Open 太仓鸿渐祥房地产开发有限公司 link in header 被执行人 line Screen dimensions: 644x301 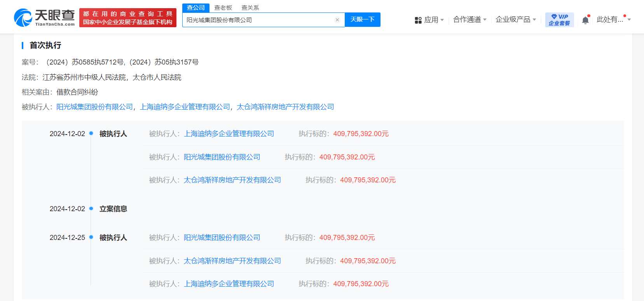click(285, 107)
